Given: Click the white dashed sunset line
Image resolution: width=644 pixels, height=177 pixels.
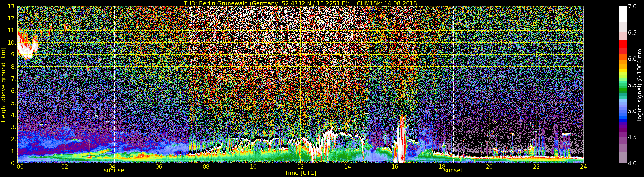Looking at the screenshot, I should [x=453, y=85].
